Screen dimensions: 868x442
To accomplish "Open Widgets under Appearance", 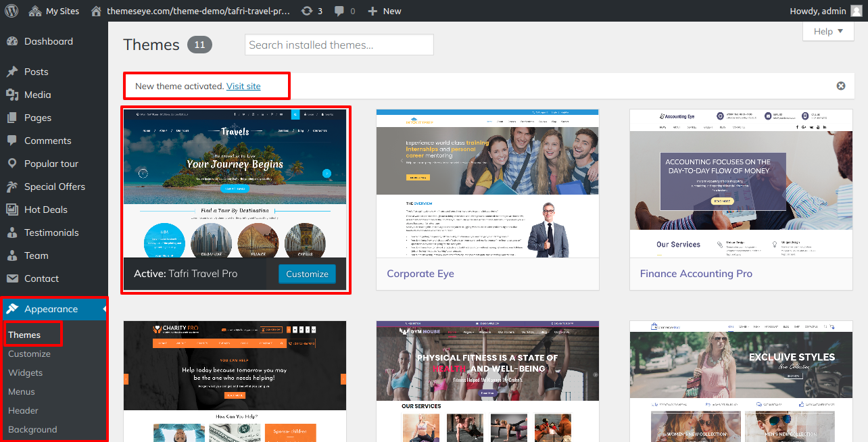I will pyautogui.click(x=25, y=372).
